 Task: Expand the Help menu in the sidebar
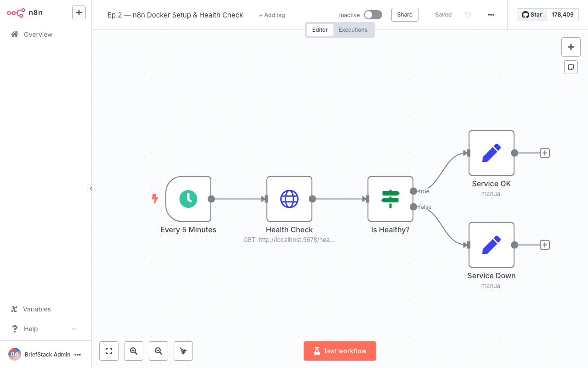point(44,328)
